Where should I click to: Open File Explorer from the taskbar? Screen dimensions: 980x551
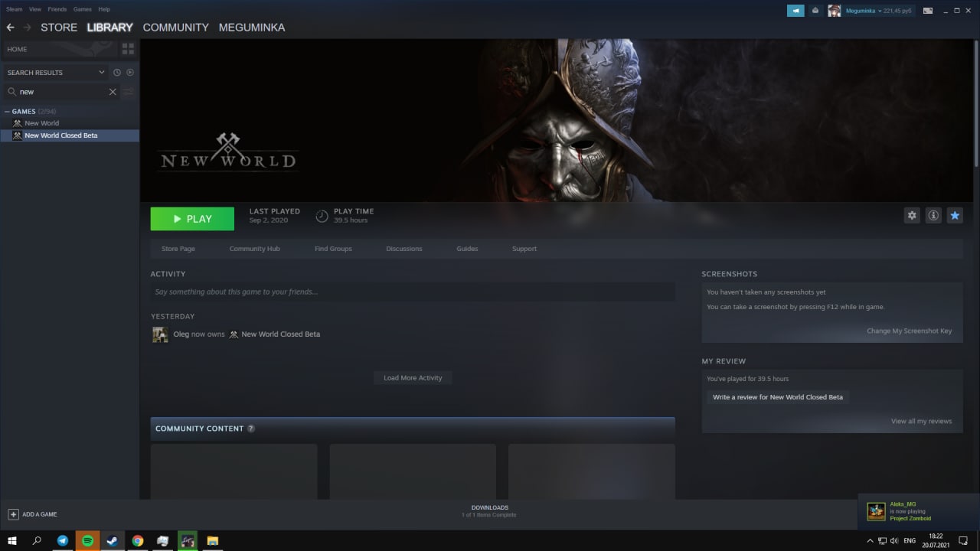[212, 540]
